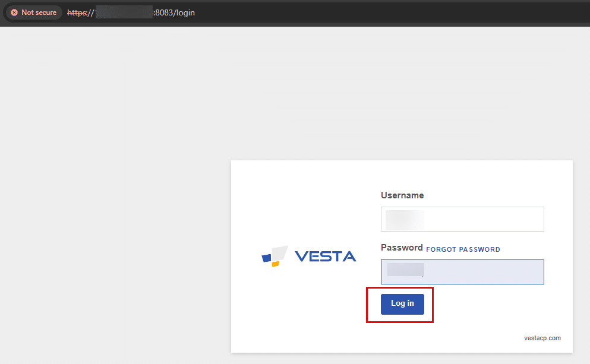The width and height of the screenshot is (590, 364).
Task: Focus the Password input field
Action: [462, 271]
